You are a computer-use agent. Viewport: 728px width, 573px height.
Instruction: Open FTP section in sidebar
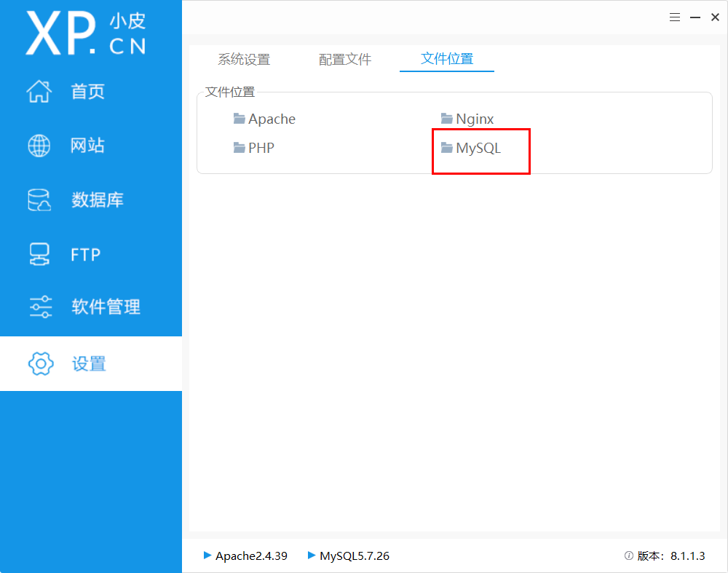86,254
